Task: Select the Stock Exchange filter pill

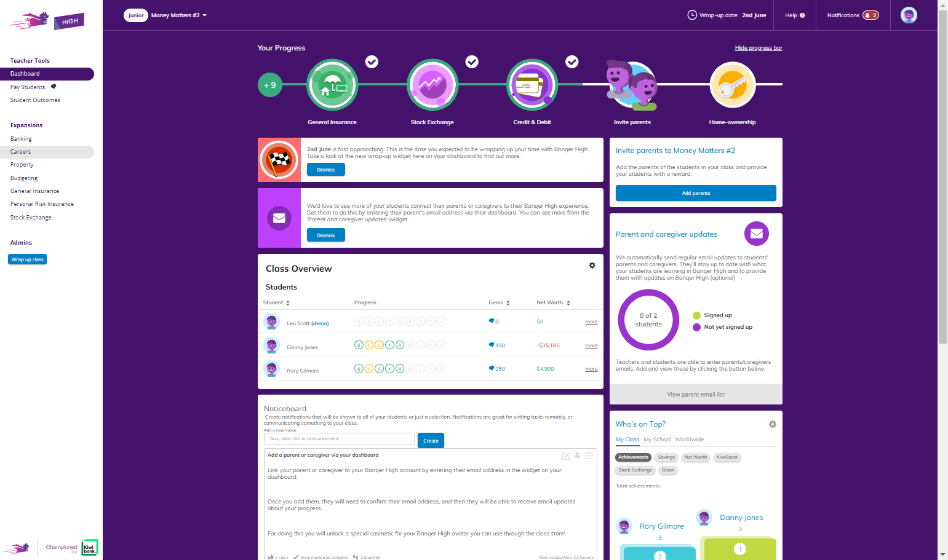Action: click(x=635, y=470)
